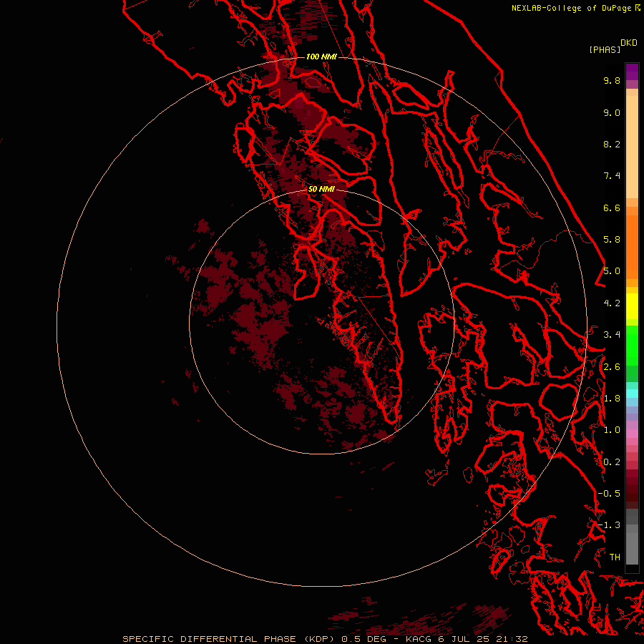The width and height of the screenshot is (644, 644).
Task: Click the dark orange segment of the color bar
Action: click(632, 246)
